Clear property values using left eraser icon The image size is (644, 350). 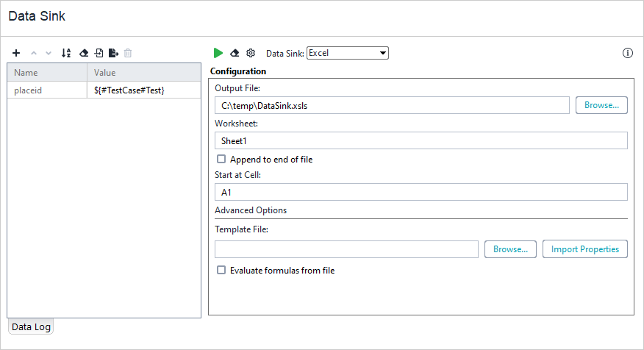coord(84,53)
